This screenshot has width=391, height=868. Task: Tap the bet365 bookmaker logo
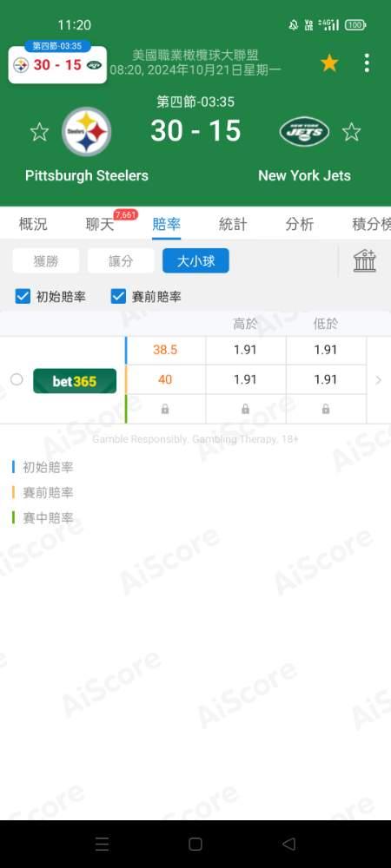(75, 381)
